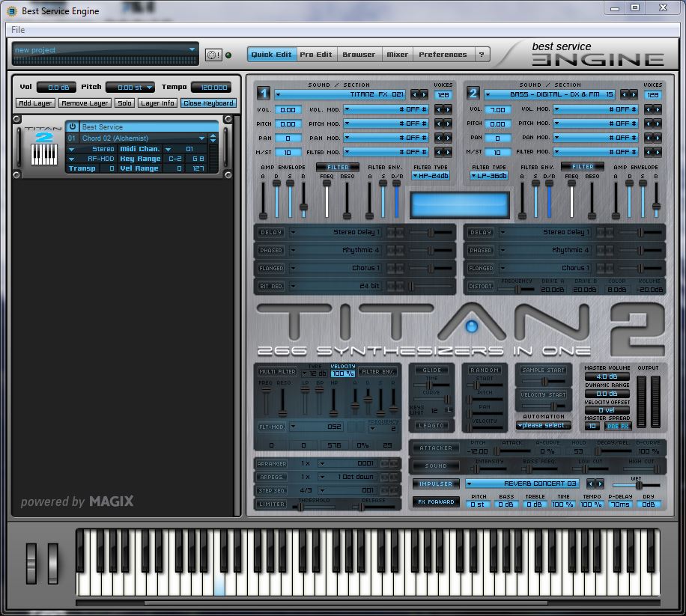Click previous arrow of section 1 Filter Mod.
686x616 pixels.
(x=438, y=152)
